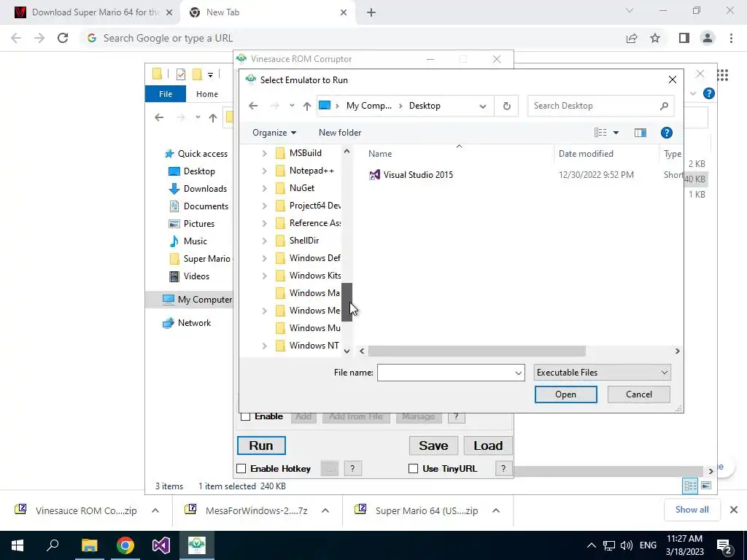Screen dimensions: 747x560
Task: Click the Back arrow in Select Emulator dialog
Action: click(x=253, y=106)
